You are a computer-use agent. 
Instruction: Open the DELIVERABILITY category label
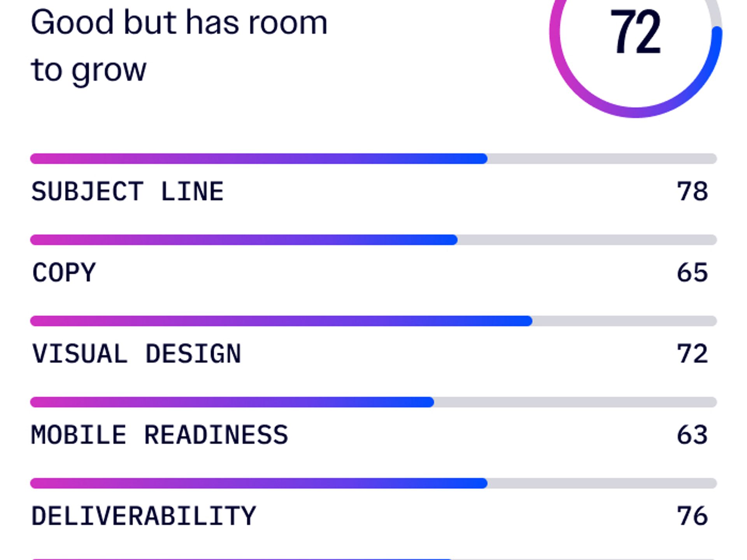tap(144, 516)
